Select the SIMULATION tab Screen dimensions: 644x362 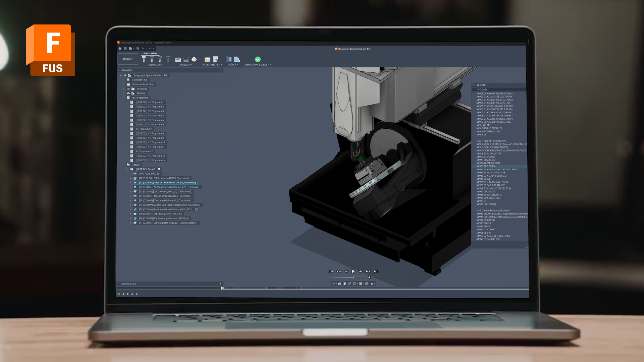[150, 53]
